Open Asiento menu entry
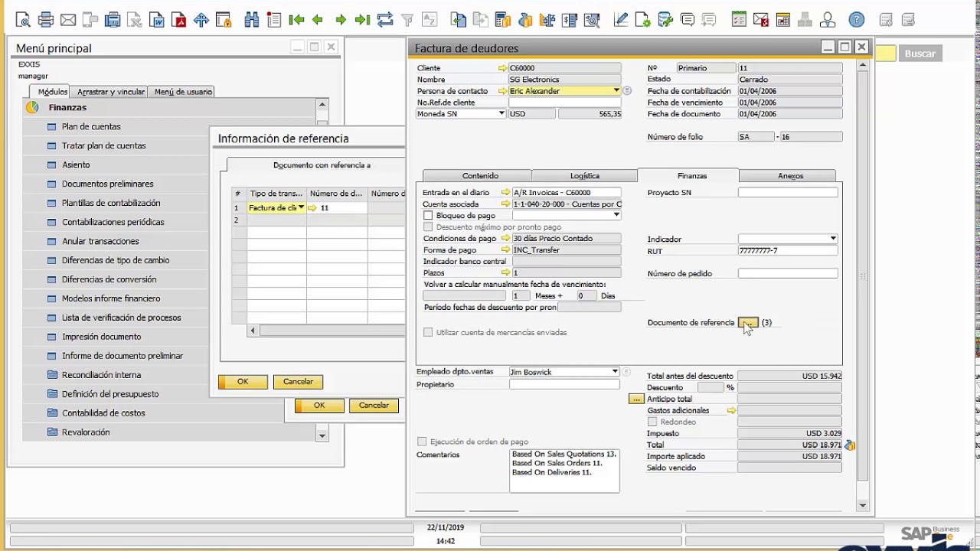Viewport: 980px width, 551px height. (76, 165)
